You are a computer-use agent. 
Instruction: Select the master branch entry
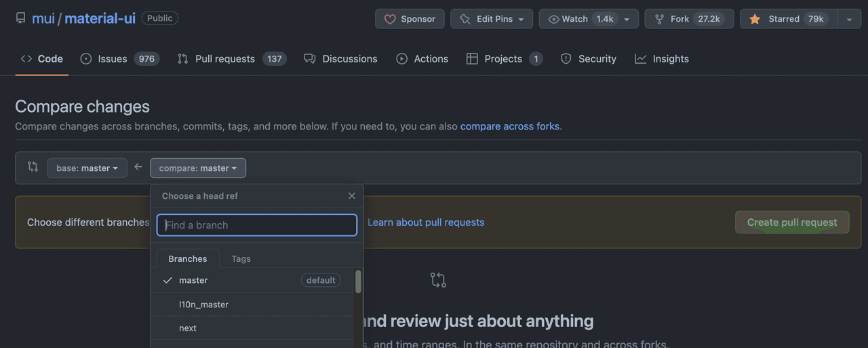(x=252, y=280)
